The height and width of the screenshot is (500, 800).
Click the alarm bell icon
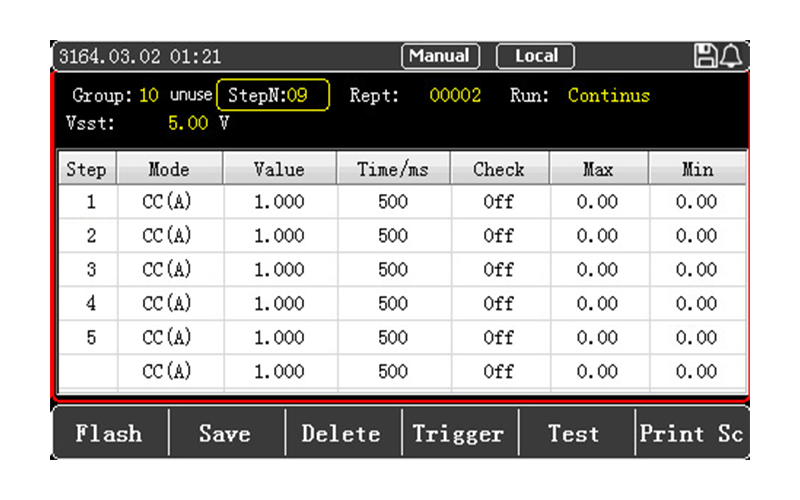pos(732,57)
